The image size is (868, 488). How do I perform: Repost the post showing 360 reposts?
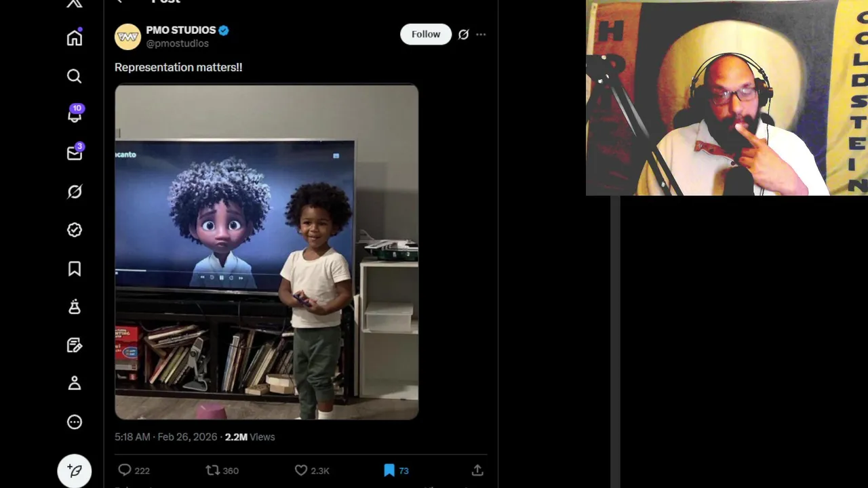coord(222,470)
